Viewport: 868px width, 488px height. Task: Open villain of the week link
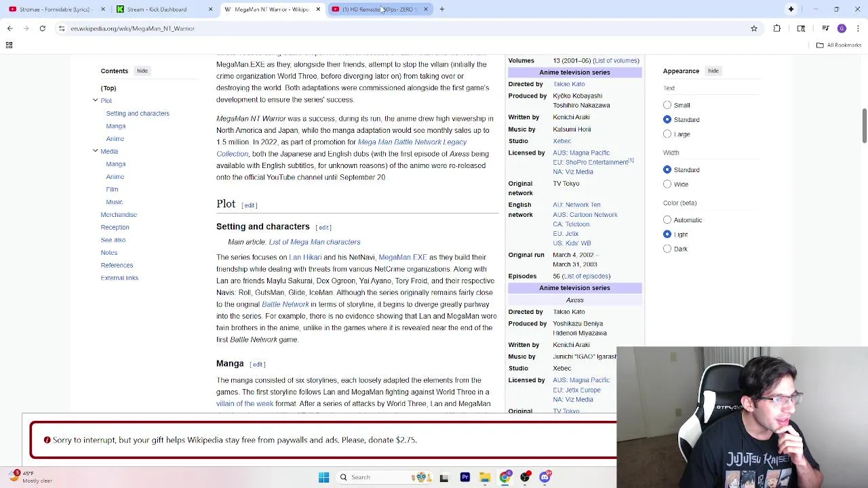click(x=245, y=404)
